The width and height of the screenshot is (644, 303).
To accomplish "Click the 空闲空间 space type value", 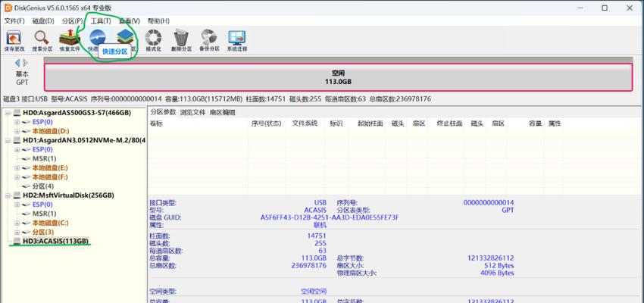I will pyautogui.click(x=314, y=292).
